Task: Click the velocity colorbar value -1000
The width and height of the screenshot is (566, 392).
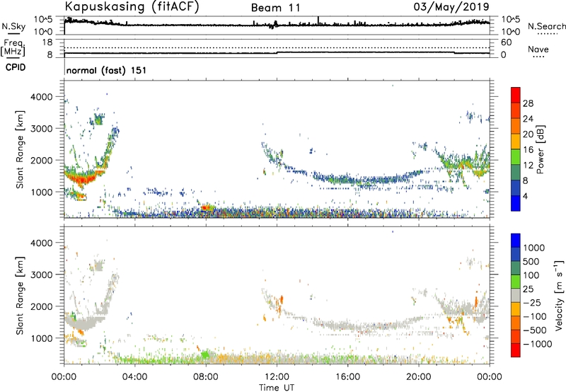Action: click(538, 344)
